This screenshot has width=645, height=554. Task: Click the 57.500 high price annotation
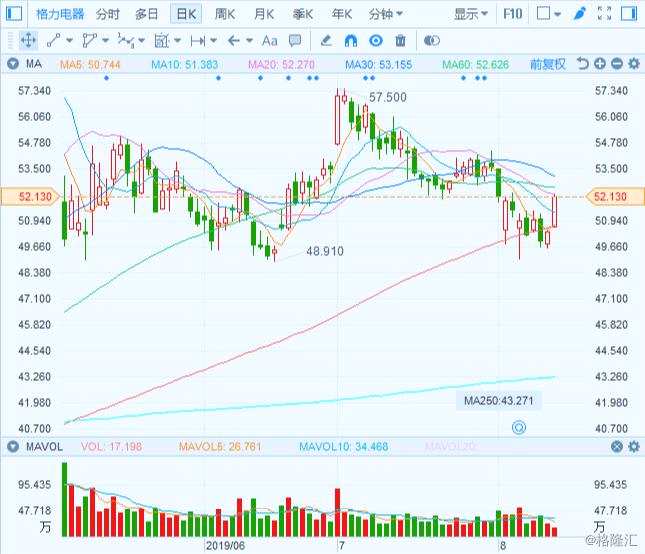coord(388,97)
